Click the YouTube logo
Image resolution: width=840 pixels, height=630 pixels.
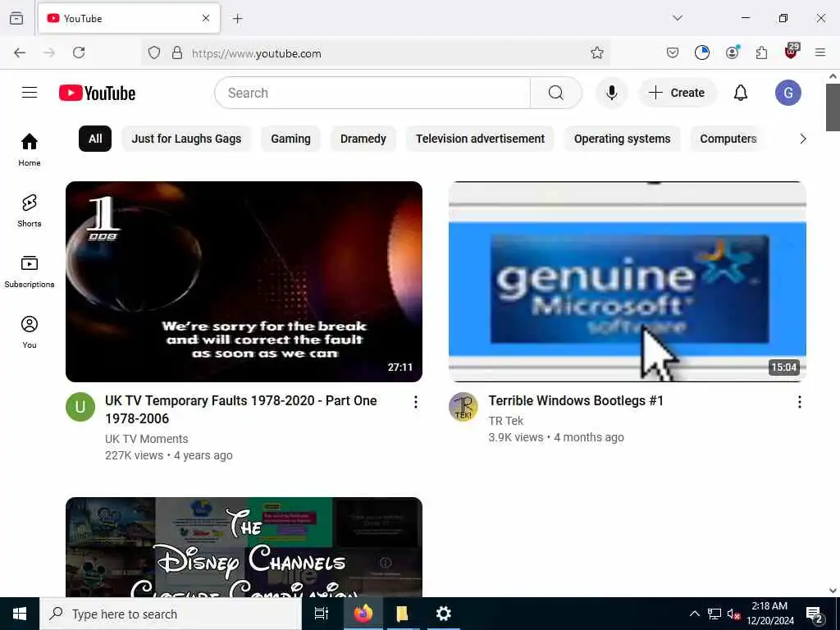(97, 93)
